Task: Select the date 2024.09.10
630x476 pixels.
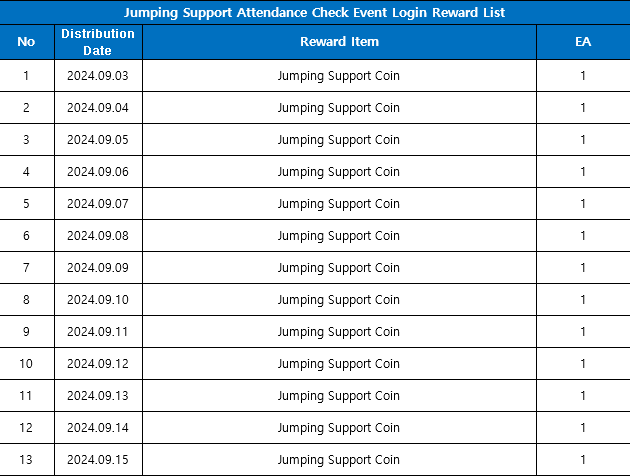Action: click(x=98, y=300)
